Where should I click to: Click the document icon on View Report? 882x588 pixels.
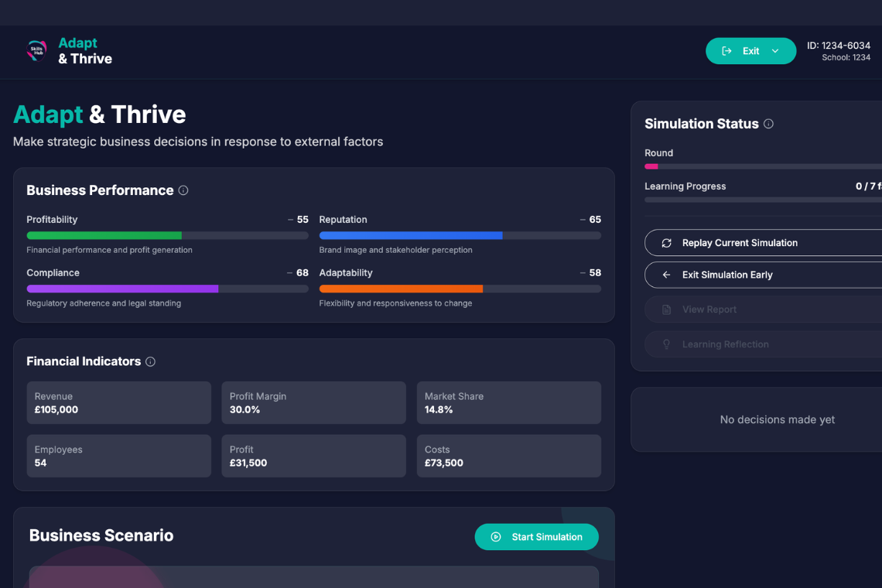coord(667,309)
